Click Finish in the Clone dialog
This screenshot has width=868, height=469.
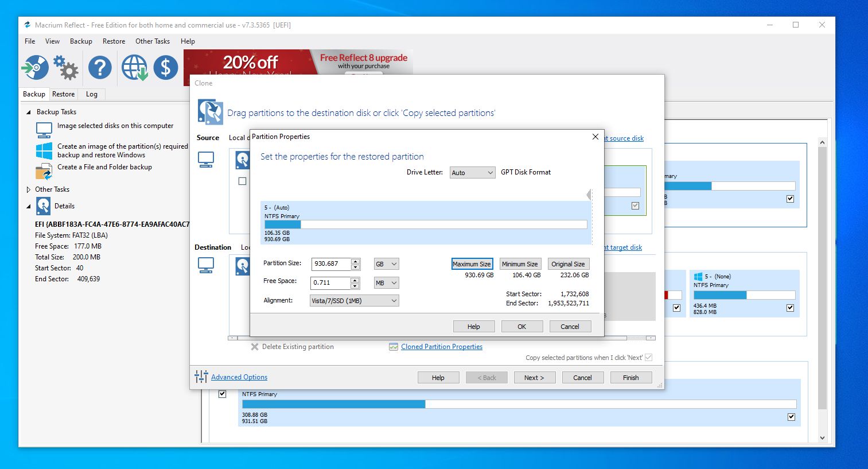click(x=630, y=377)
